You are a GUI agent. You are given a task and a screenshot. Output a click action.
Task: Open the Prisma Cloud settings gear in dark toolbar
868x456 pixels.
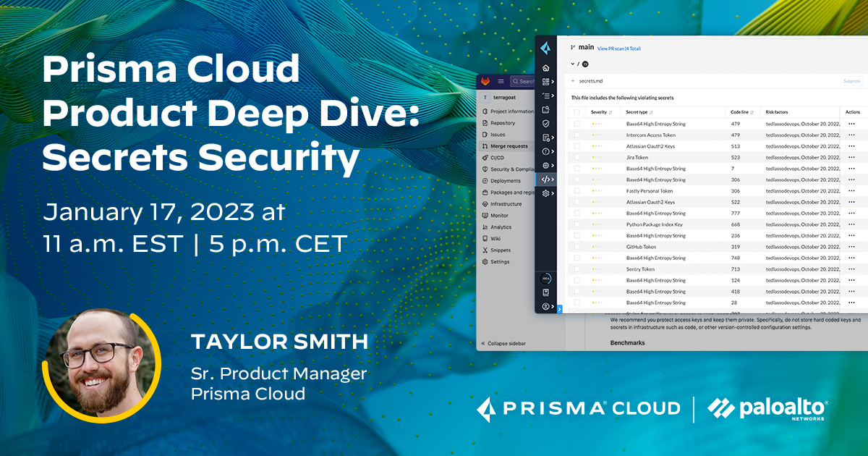click(545, 193)
